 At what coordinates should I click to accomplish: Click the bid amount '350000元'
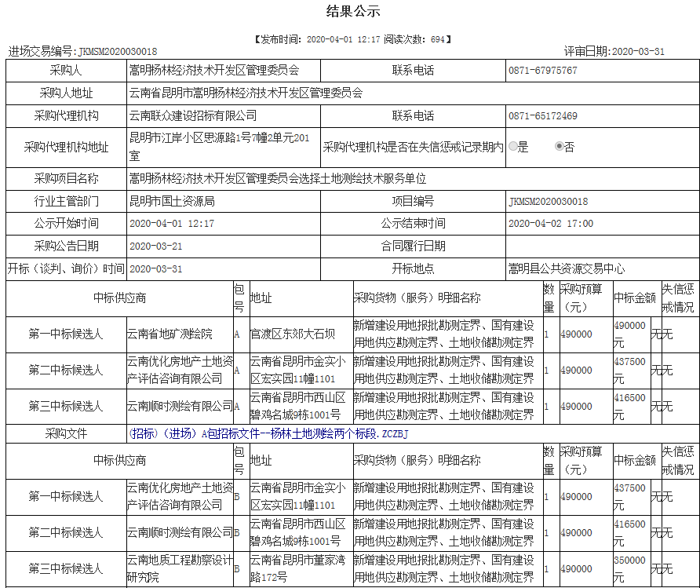tap(630, 569)
